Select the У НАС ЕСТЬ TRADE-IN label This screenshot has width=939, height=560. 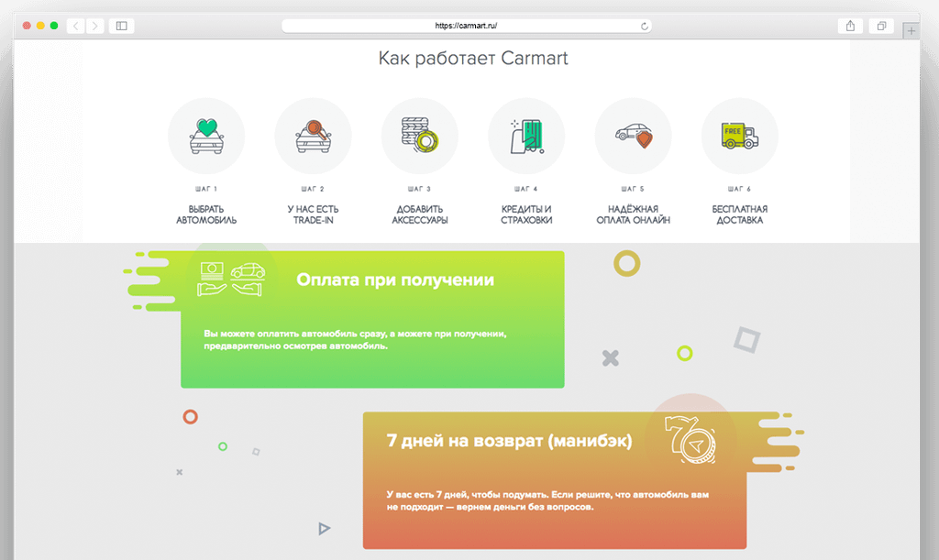[314, 214]
